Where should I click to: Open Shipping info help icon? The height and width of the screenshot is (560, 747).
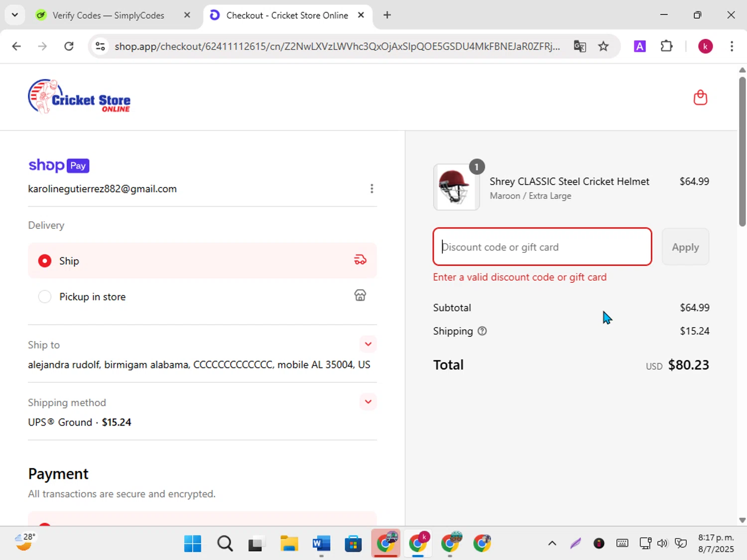point(482,331)
